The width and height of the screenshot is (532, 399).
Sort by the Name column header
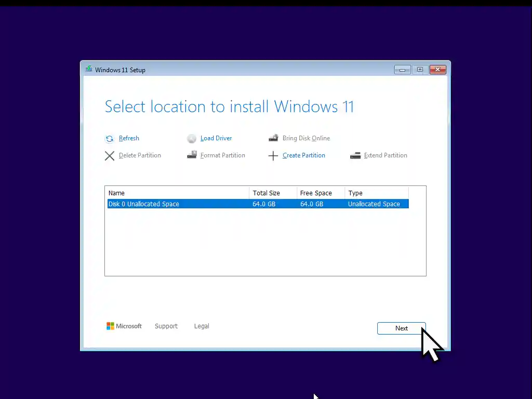177,193
